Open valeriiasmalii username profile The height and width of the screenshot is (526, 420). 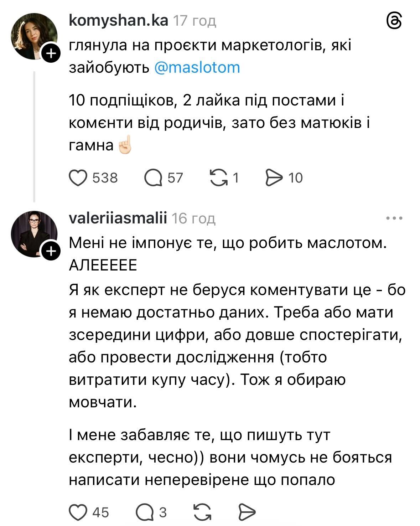(x=118, y=218)
